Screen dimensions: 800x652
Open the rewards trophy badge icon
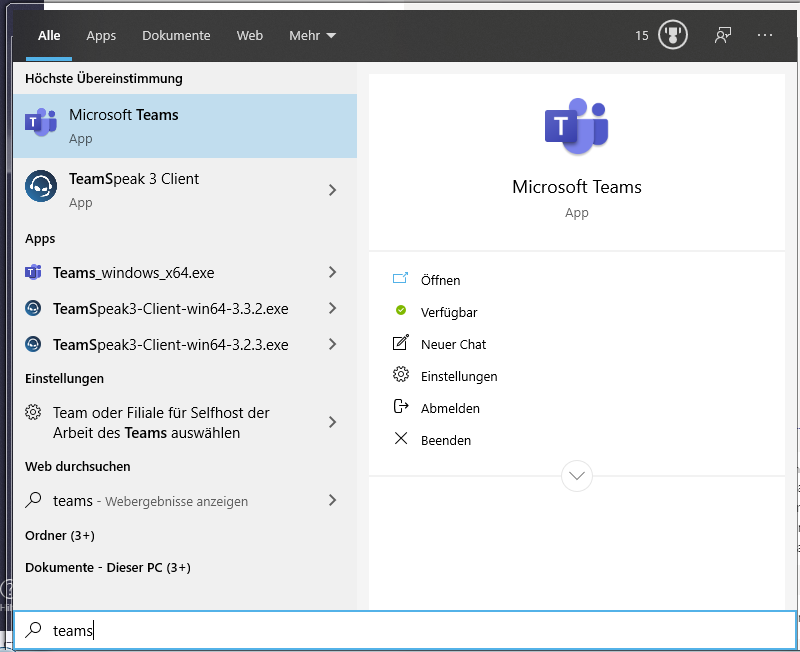673,35
